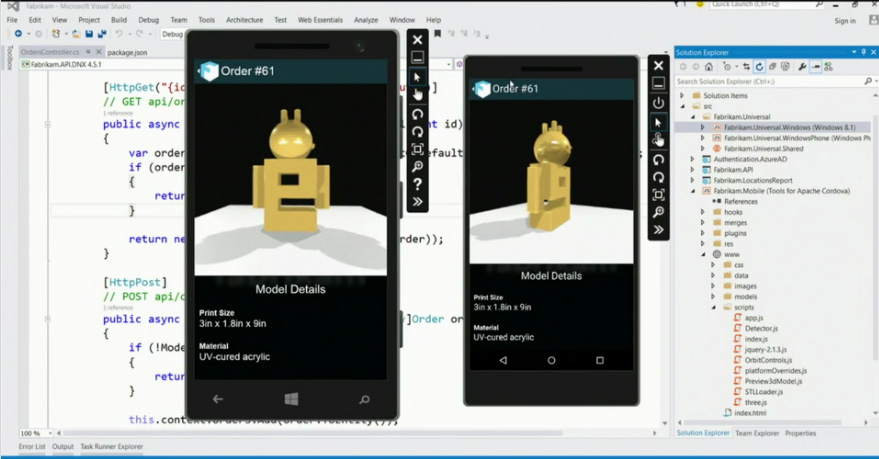The image size is (879, 459).
Task: Expand the Fabrikam.API project node
Action: pos(692,170)
